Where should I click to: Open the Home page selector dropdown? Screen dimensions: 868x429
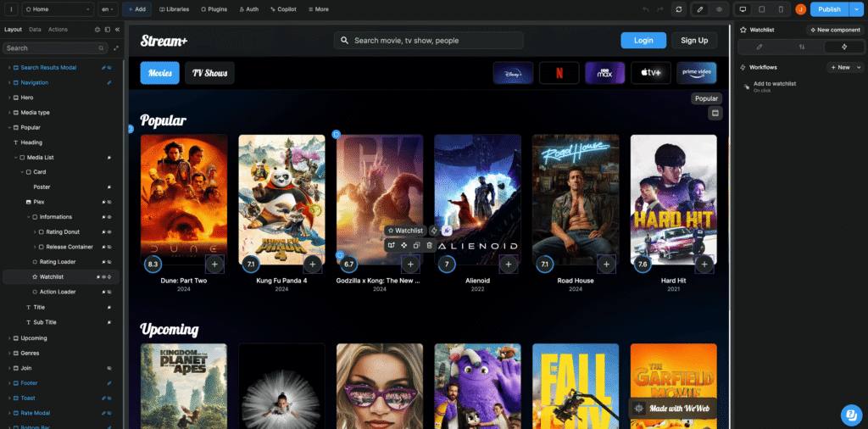(58, 9)
